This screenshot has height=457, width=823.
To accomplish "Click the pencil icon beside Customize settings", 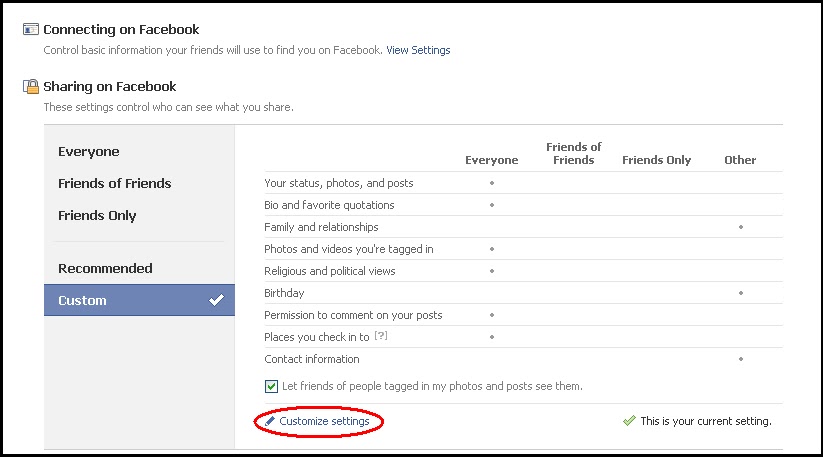I will (270, 422).
